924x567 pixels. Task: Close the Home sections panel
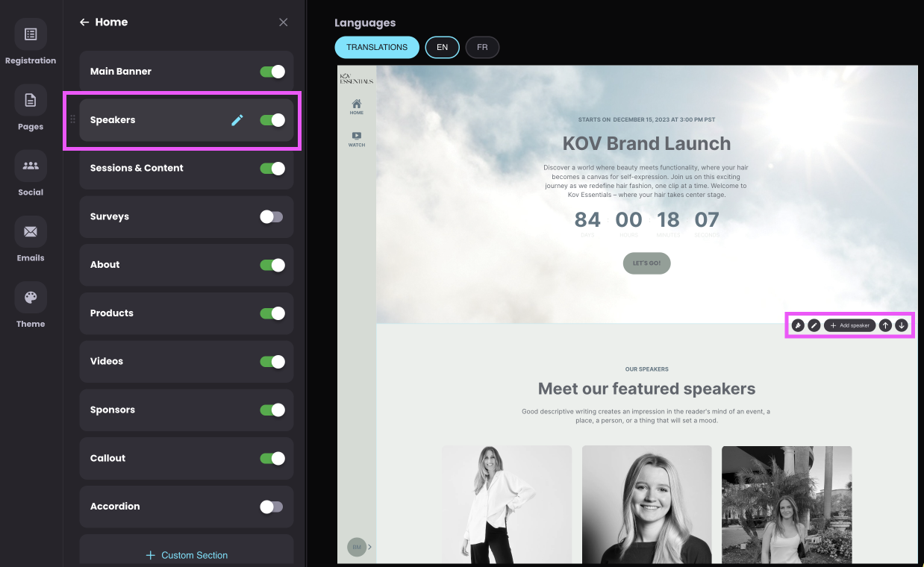284,22
